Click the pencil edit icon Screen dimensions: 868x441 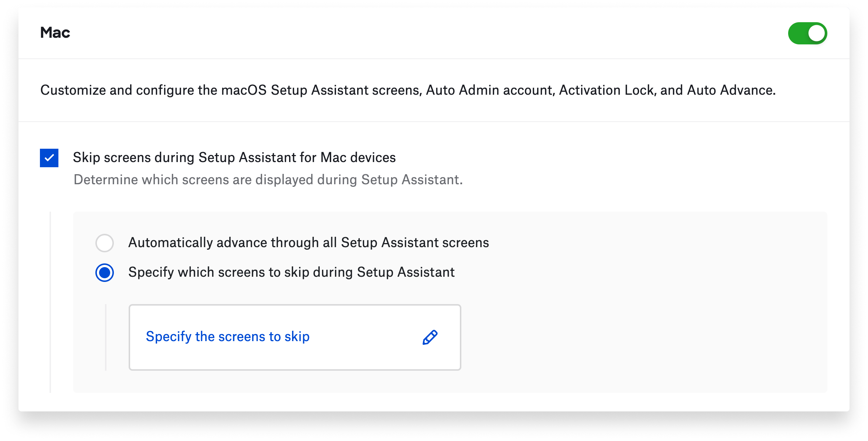pos(430,337)
